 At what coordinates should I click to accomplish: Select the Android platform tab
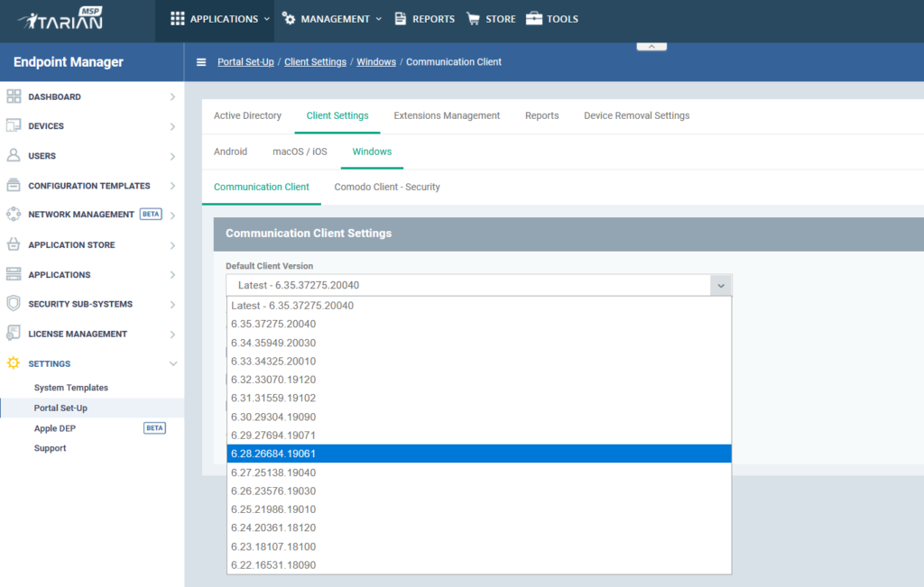click(x=230, y=151)
